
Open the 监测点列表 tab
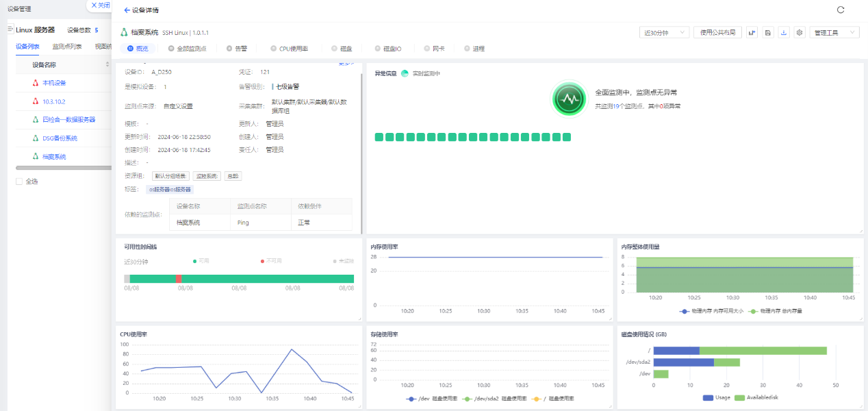[x=67, y=47]
